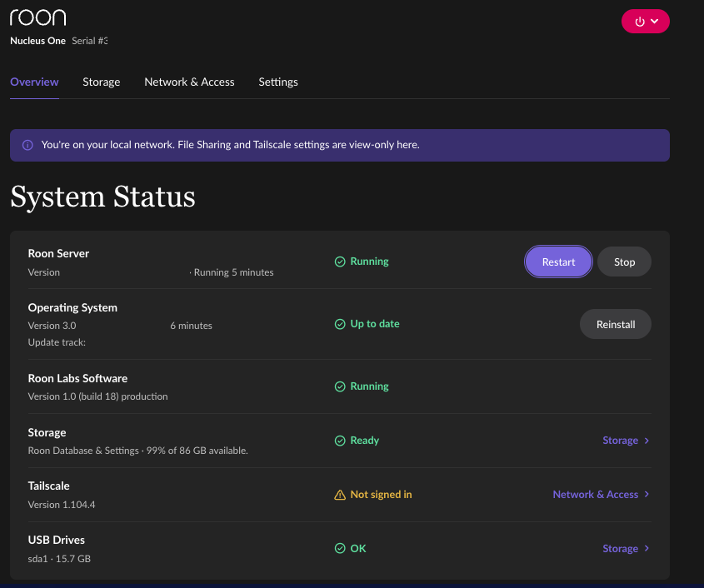Click the Running check icon for Roon Server
This screenshot has height=588, width=704.
click(340, 262)
